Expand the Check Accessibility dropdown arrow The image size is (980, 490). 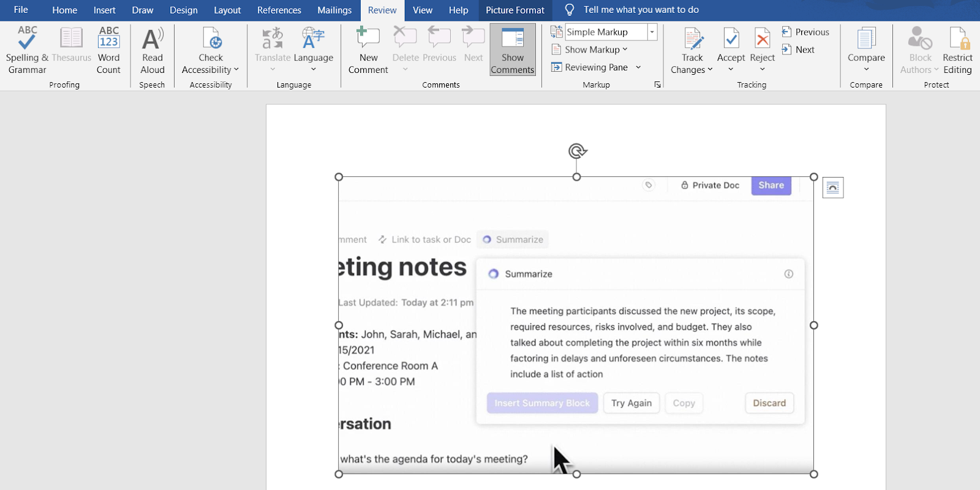(236, 70)
